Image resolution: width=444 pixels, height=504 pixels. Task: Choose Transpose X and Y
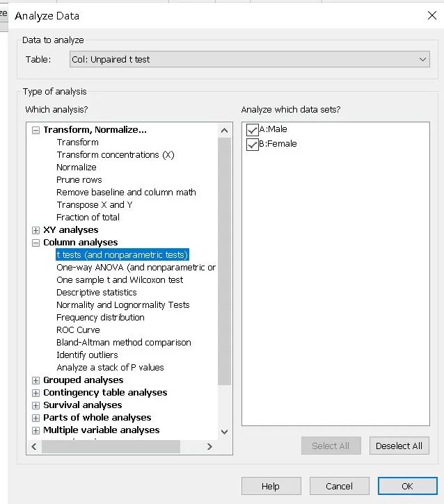point(94,205)
